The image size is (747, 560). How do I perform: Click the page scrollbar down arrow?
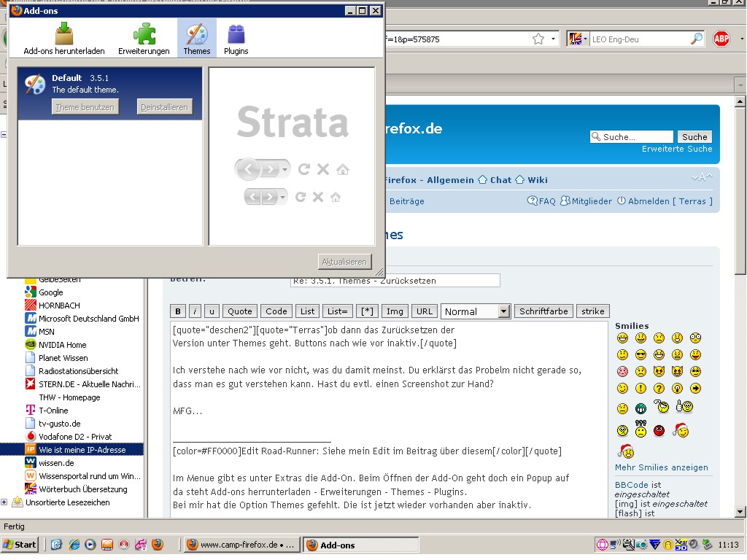(740, 512)
